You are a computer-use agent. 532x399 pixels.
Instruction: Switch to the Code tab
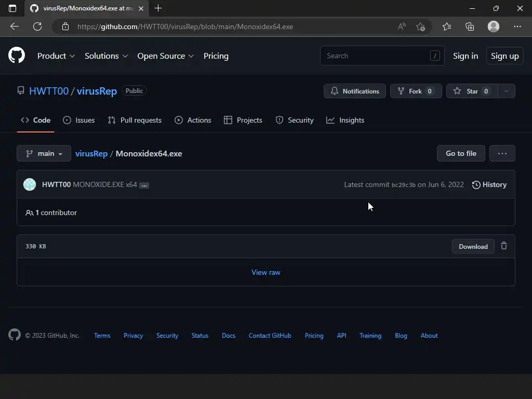click(36, 120)
